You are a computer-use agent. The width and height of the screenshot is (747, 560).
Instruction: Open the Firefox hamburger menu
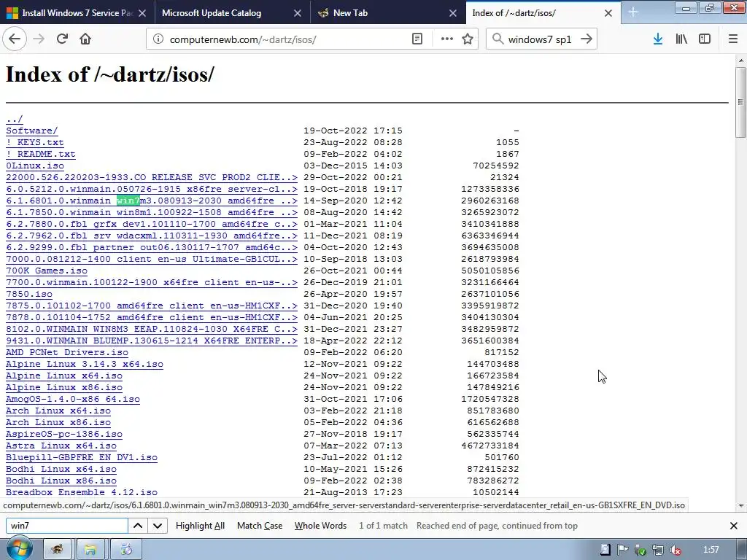click(x=733, y=39)
